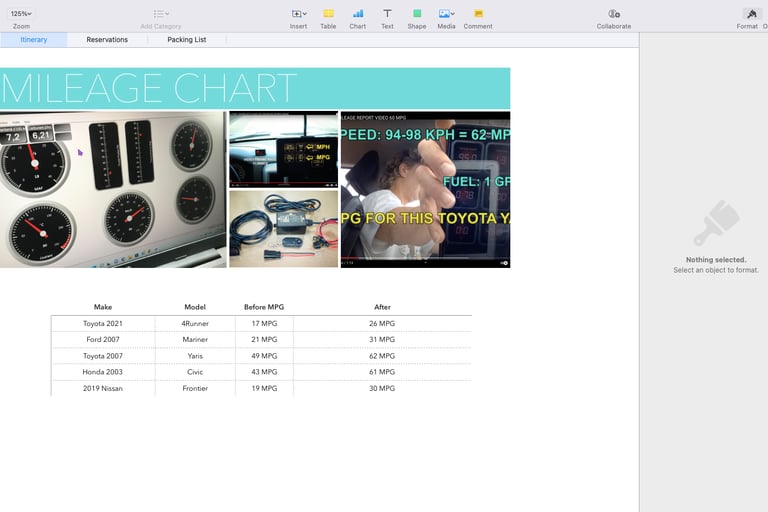This screenshot has width=768, height=512.
Task: Select the 62 MPG cell
Action: tap(383, 356)
